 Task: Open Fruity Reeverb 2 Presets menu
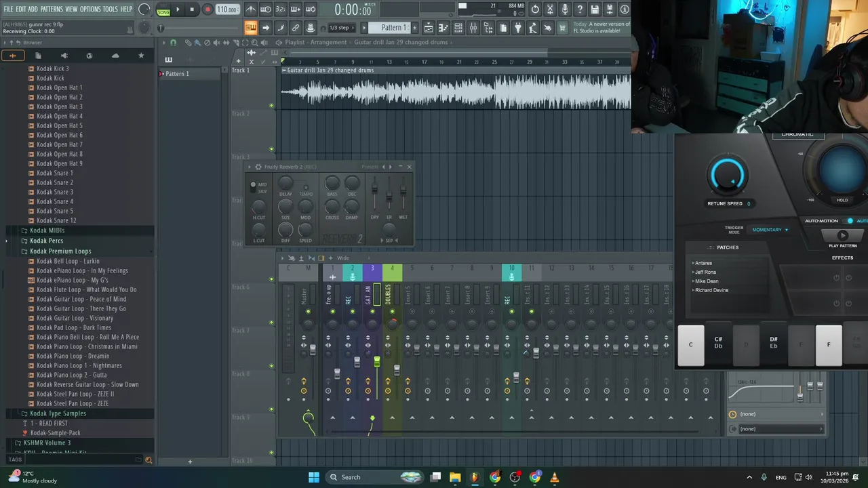[x=370, y=167]
